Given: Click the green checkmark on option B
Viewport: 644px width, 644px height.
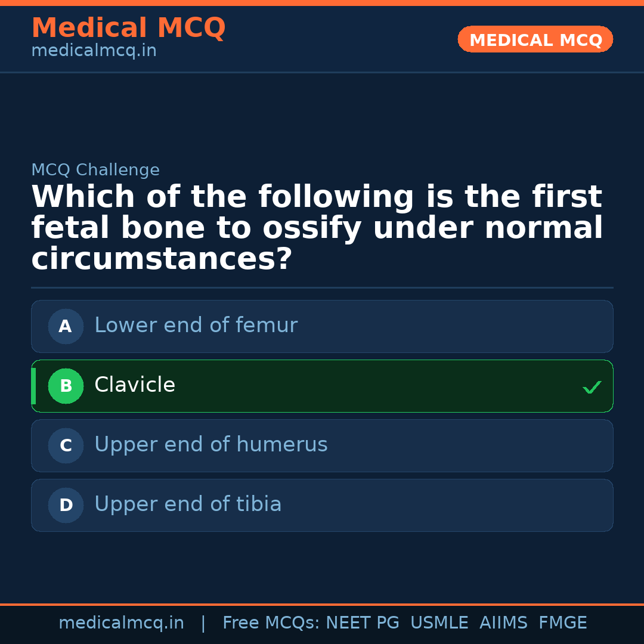Looking at the screenshot, I should click(x=592, y=387).
